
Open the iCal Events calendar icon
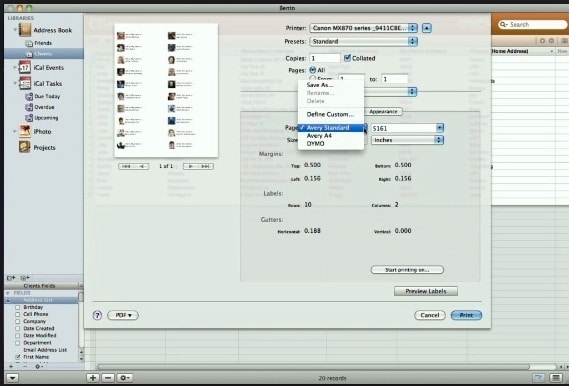coord(25,67)
